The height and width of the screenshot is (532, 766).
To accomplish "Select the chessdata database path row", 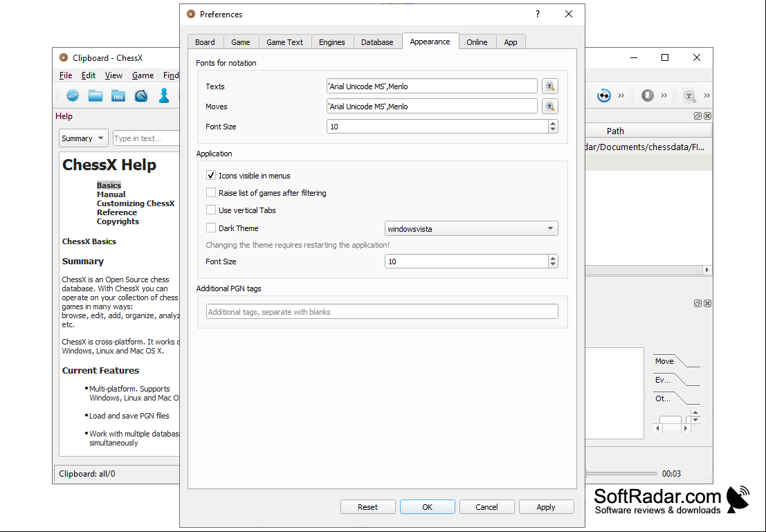I will 648,147.
